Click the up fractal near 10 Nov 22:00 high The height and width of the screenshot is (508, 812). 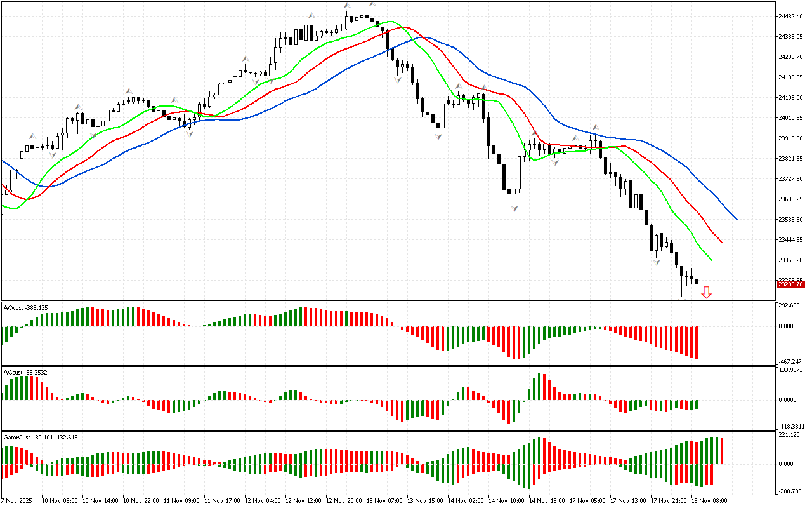(x=129, y=91)
